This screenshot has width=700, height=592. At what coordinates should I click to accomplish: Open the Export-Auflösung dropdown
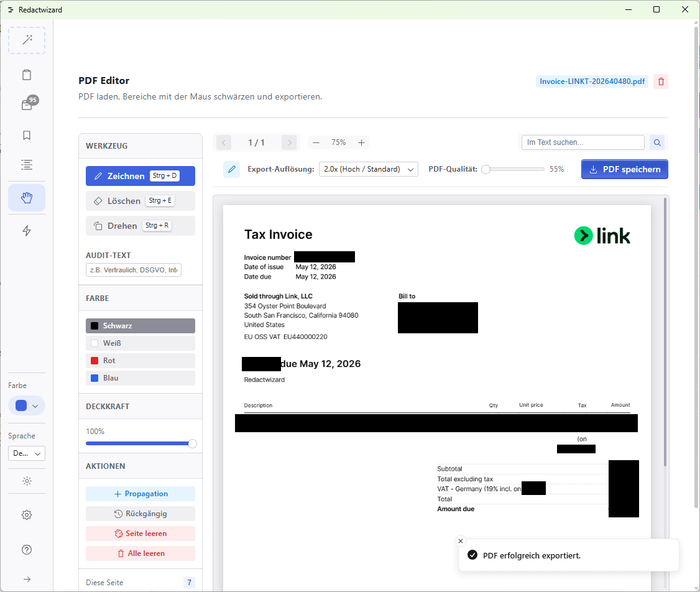pos(368,169)
